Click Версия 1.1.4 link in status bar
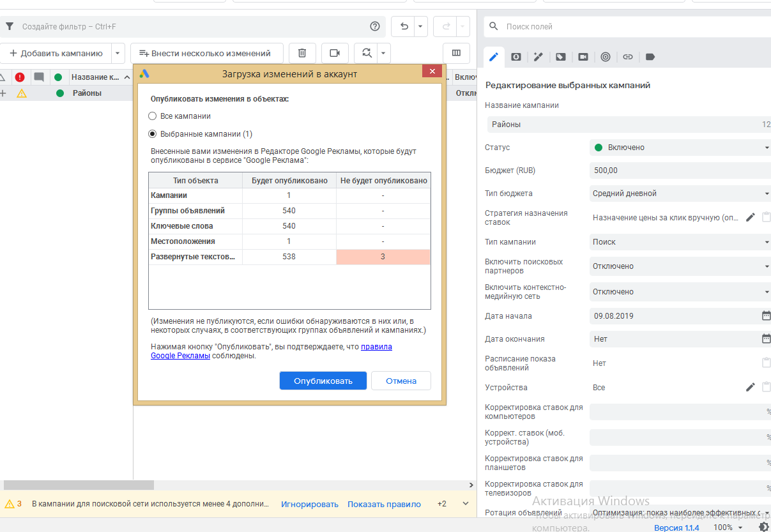Image resolution: width=771 pixels, height=532 pixels. tap(676, 528)
